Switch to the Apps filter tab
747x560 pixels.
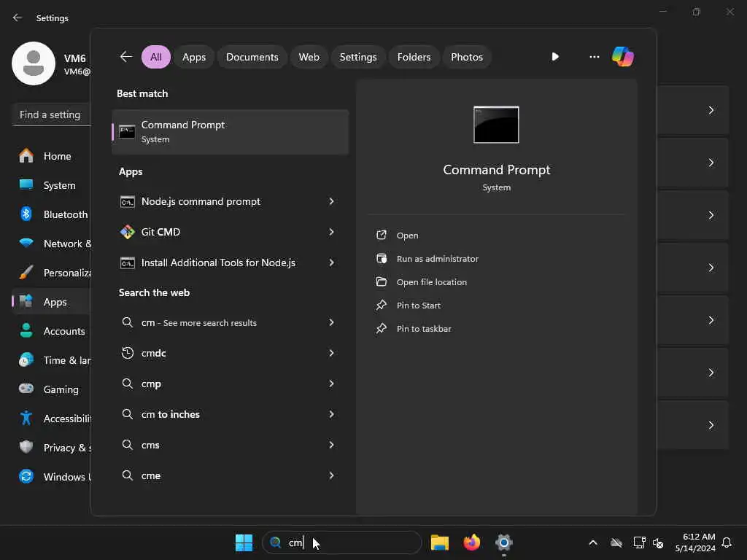coord(194,57)
